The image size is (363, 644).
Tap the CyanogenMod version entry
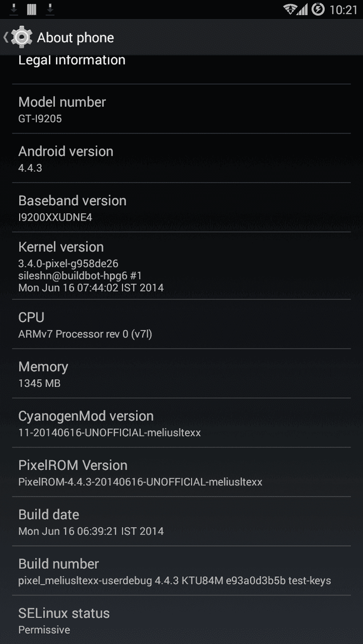(x=181, y=423)
